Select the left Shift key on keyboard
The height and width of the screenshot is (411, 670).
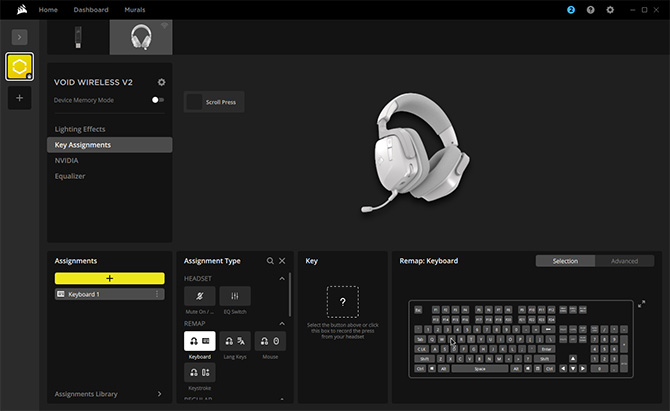pos(424,359)
